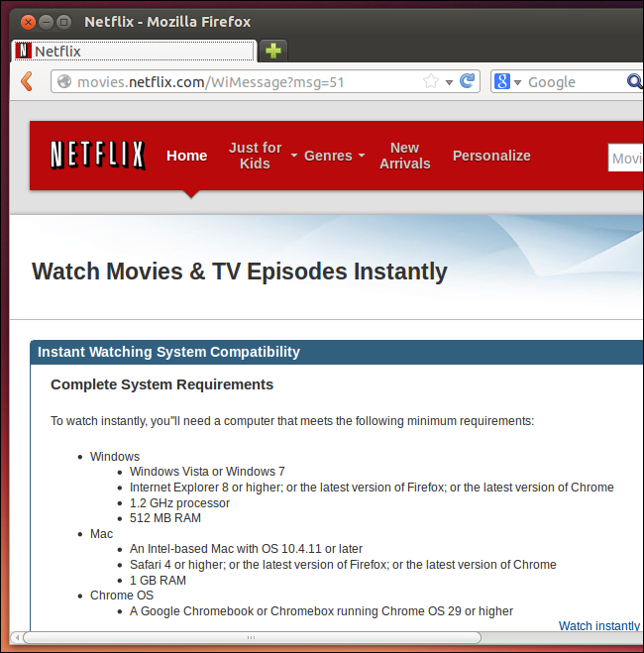
Task: Click the 1 GB RAM line
Action: (158, 581)
